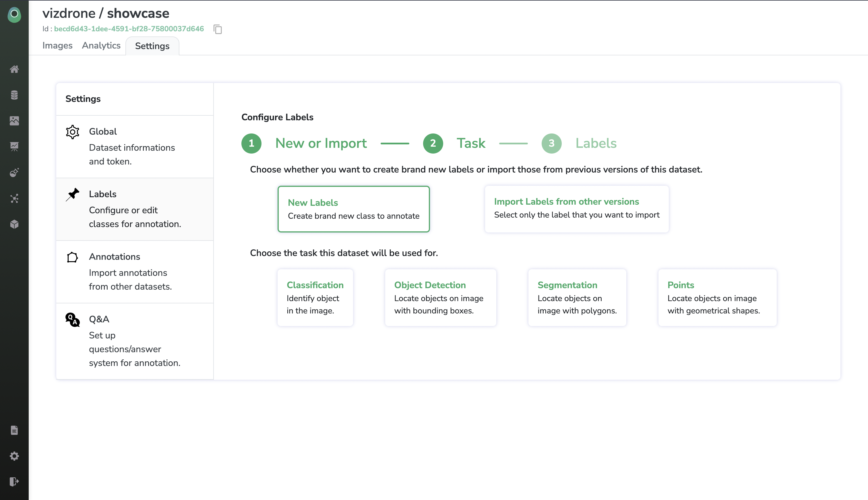Open Global dataset settings section
The height and width of the screenshot is (500, 868).
[135, 147]
